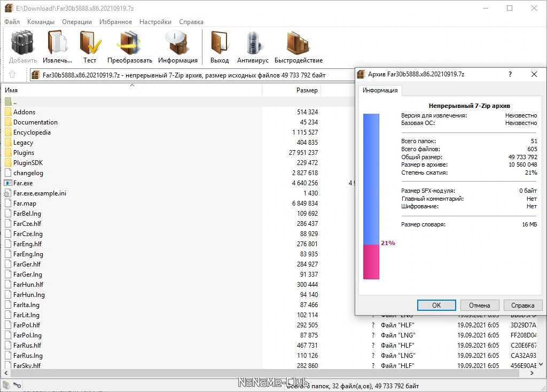547x392 pixels.
Task: Click the key password icon in status bar
Action: point(17,385)
